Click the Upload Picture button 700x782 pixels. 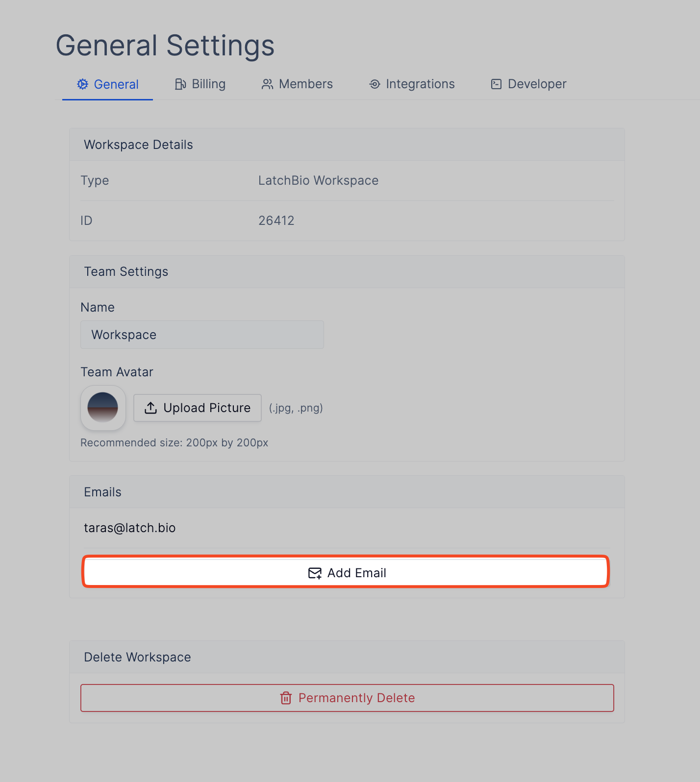pos(198,408)
